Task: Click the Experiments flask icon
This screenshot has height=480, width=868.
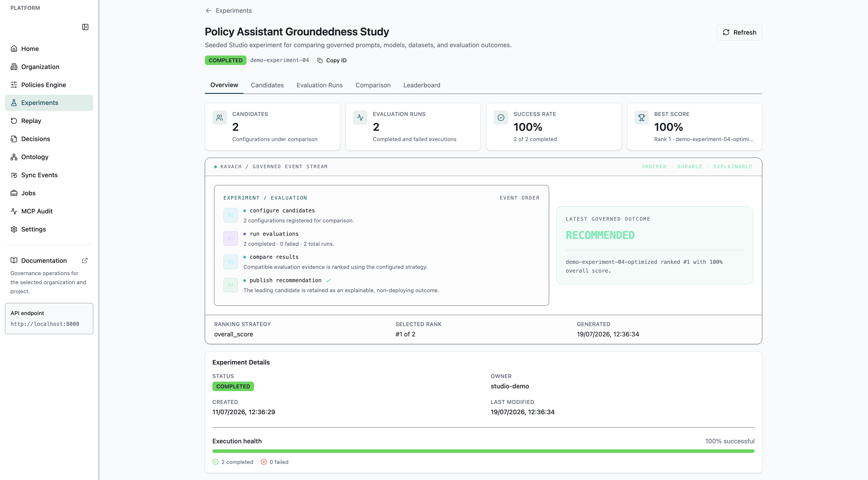Action: 14,103
